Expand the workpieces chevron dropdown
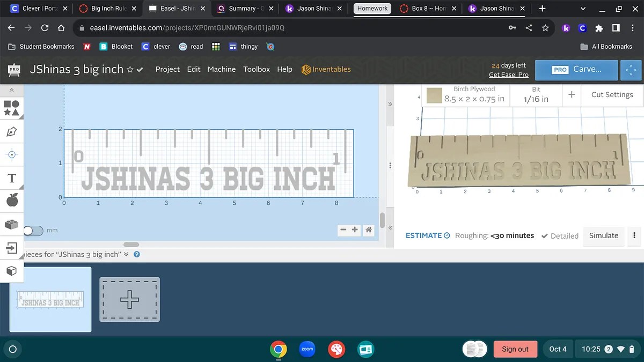 [x=126, y=254]
